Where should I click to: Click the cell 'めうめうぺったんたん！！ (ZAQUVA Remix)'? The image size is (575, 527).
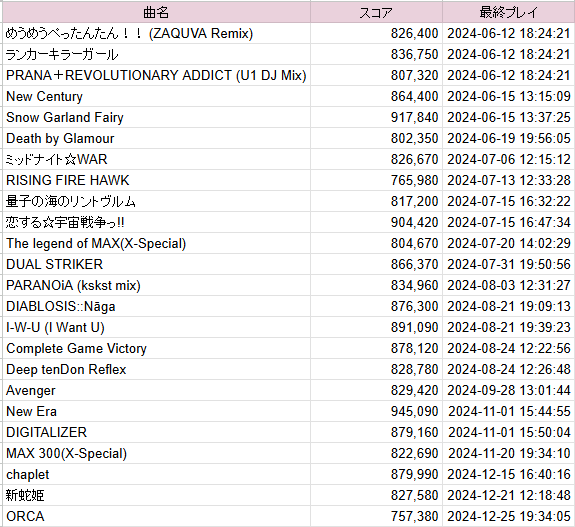(x=156, y=33)
